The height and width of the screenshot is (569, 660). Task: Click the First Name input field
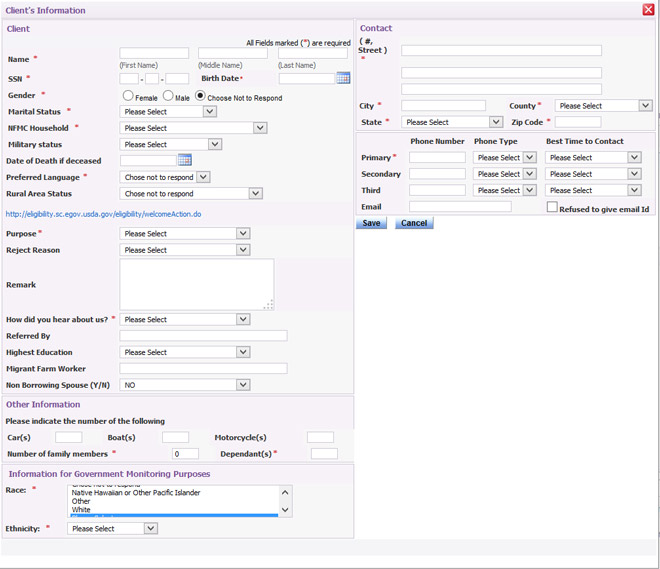coord(154,53)
